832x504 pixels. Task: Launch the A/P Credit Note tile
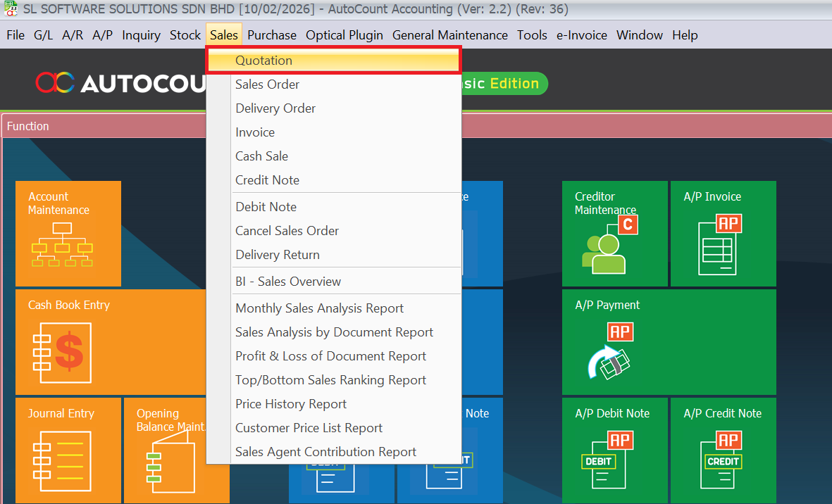pos(723,451)
